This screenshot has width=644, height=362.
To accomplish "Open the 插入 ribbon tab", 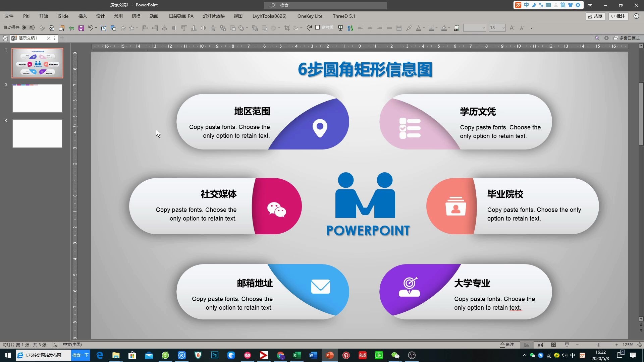I will click(x=83, y=16).
